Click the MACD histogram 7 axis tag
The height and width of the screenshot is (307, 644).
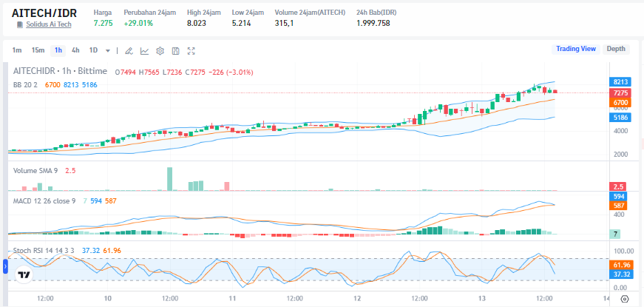click(615, 235)
